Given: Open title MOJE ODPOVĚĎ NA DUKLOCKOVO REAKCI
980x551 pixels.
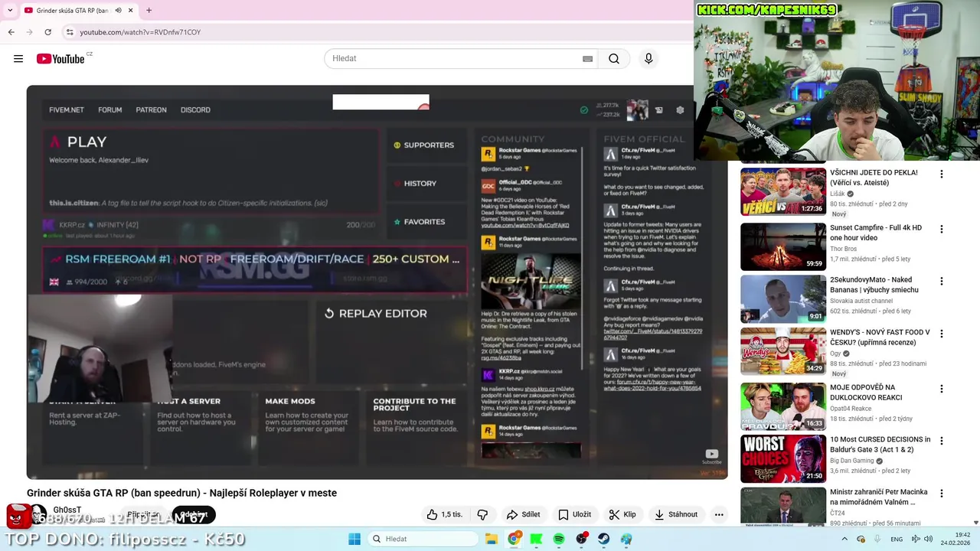Looking at the screenshot, I should [x=866, y=393].
